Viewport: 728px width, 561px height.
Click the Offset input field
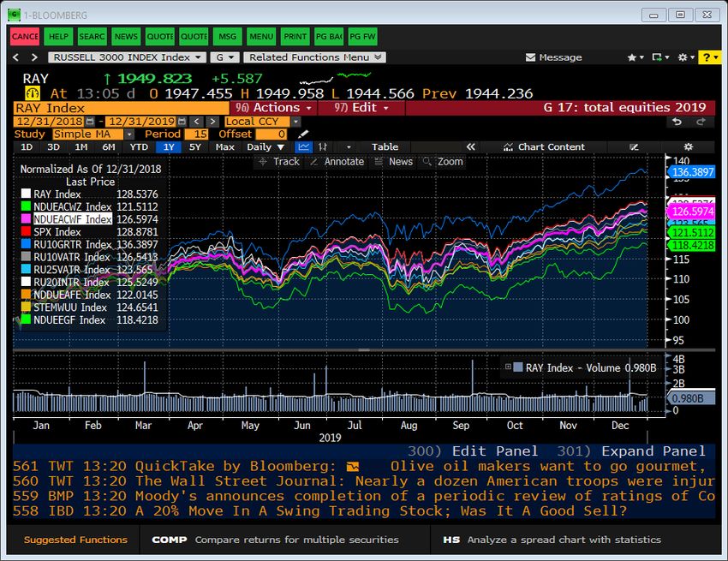pyautogui.click(x=272, y=134)
